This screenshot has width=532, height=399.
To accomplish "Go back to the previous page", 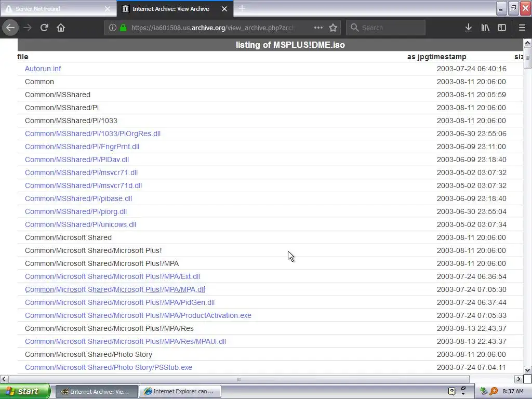I will click(x=10, y=28).
